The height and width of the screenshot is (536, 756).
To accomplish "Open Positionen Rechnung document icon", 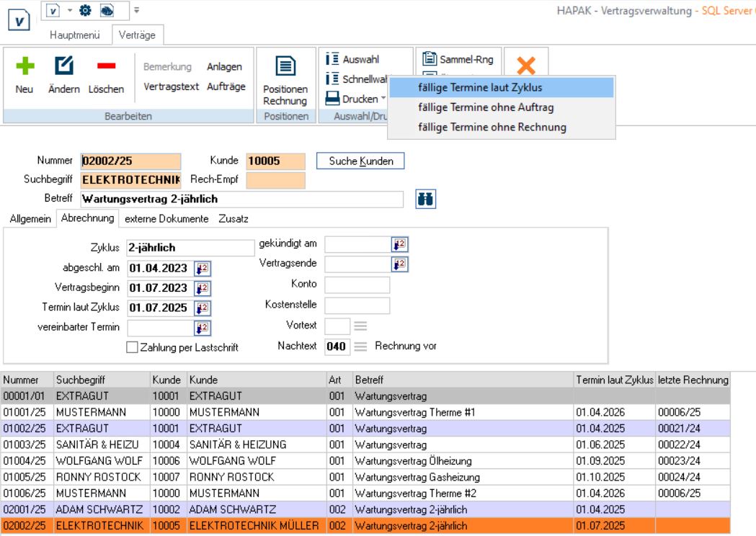I will [285, 67].
